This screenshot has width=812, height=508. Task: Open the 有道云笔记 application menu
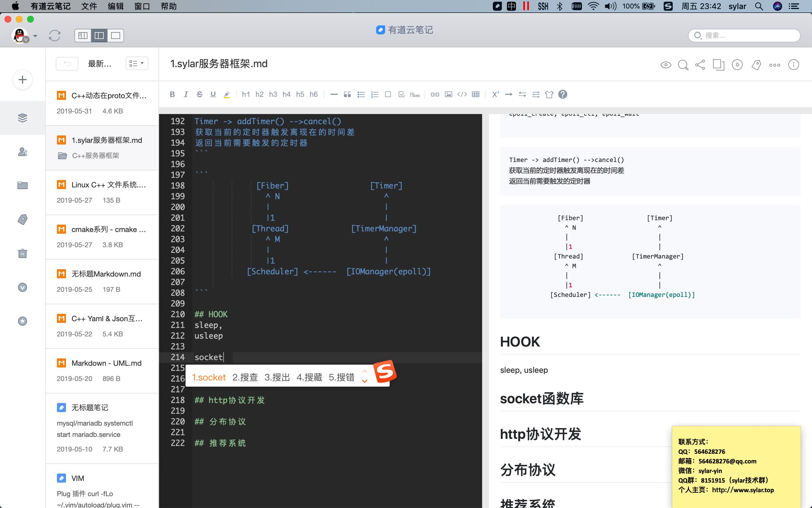(50, 6)
